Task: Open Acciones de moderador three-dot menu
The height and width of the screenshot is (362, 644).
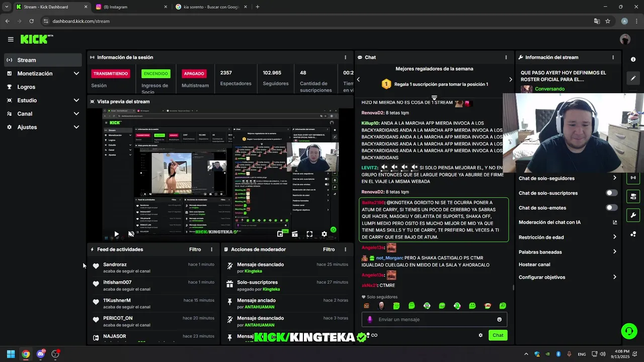Action: click(x=345, y=249)
